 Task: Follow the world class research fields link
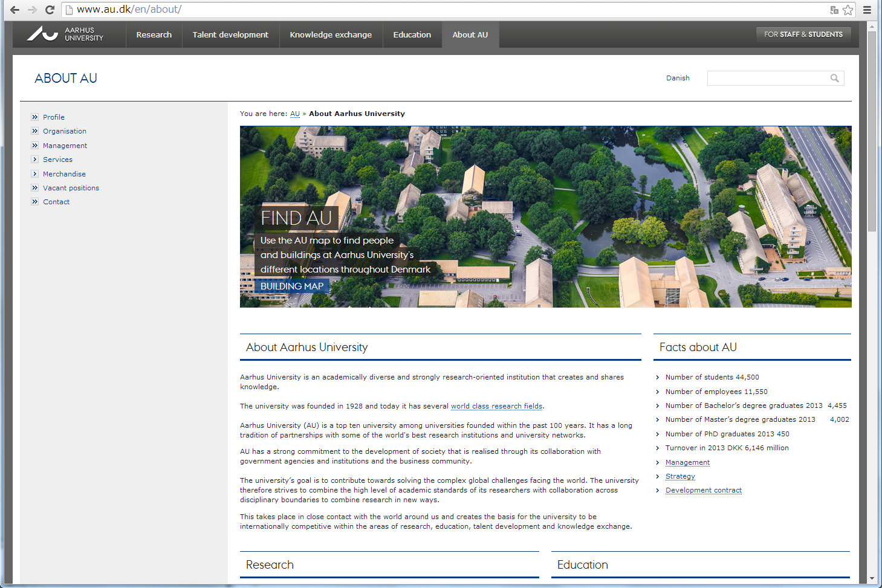pos(497,406)
